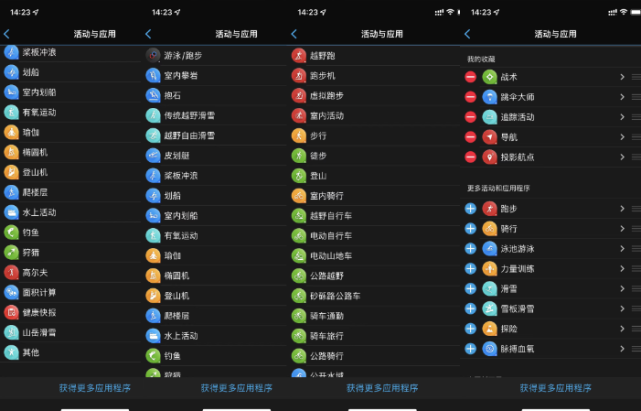This screenshot has width=641, height=411.
Task: Tap the chevron beside 投影航点
Action: pos(622,157)
